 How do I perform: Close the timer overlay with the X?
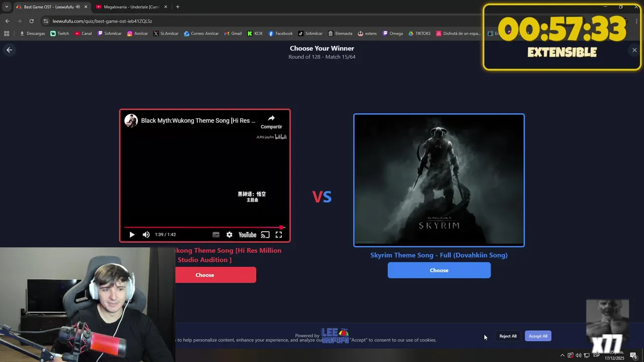tap(634, 50)
